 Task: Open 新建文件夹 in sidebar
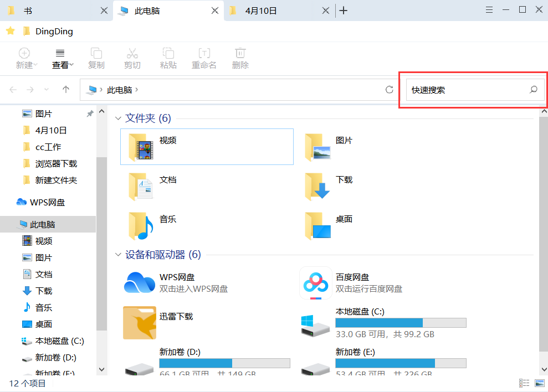click(x=50, y=180)
